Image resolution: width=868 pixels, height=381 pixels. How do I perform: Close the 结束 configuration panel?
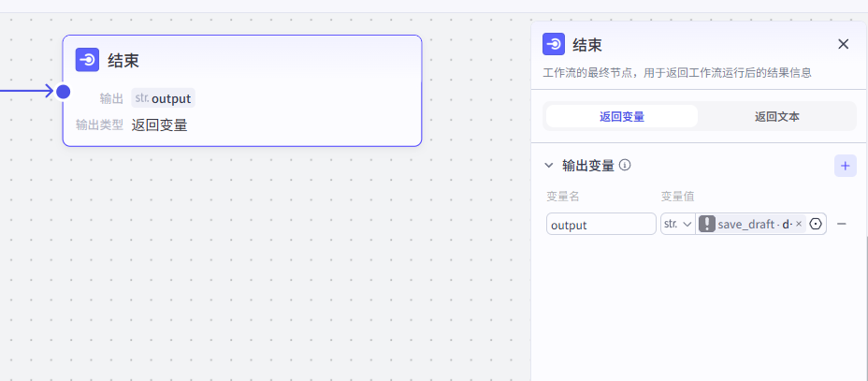(843, 44)
